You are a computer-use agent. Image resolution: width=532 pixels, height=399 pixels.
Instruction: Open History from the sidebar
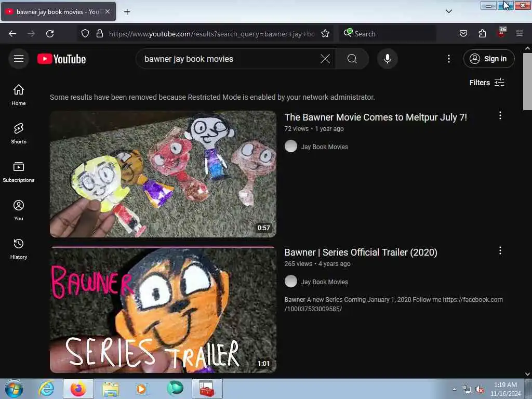point(19,249)
